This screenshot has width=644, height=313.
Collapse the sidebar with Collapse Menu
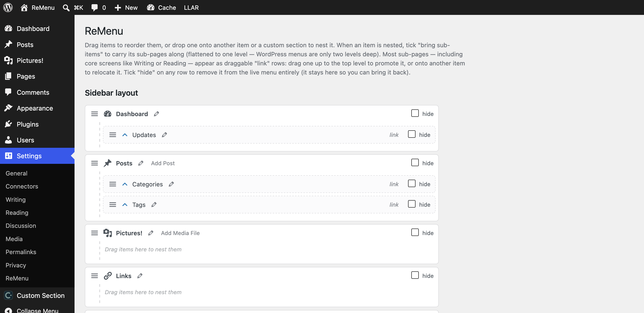(37, 310)
